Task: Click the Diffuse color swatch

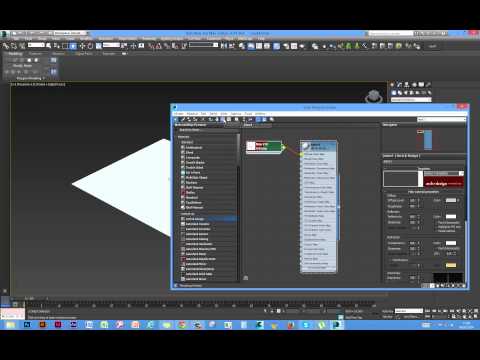Action: coord(451,200)
